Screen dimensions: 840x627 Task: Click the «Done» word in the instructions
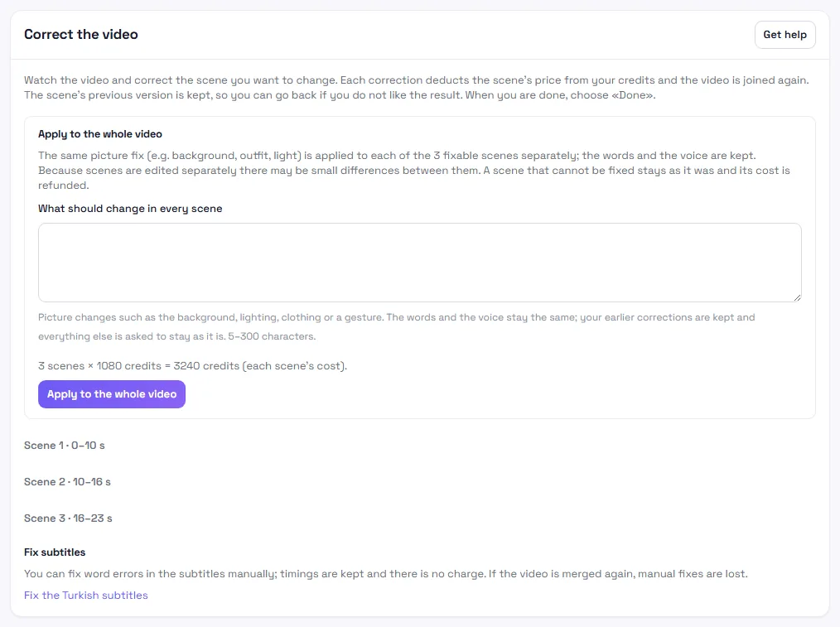631,95
